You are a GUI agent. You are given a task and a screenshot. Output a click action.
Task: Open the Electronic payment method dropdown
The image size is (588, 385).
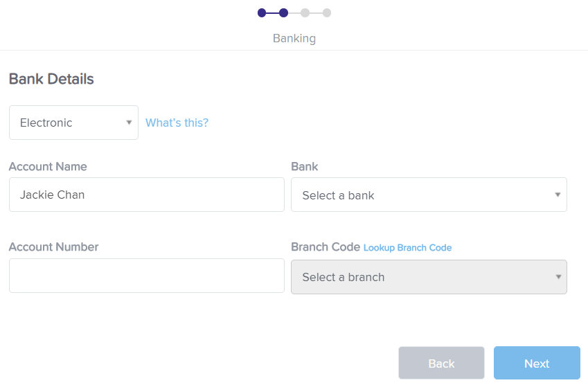(74, 123)
